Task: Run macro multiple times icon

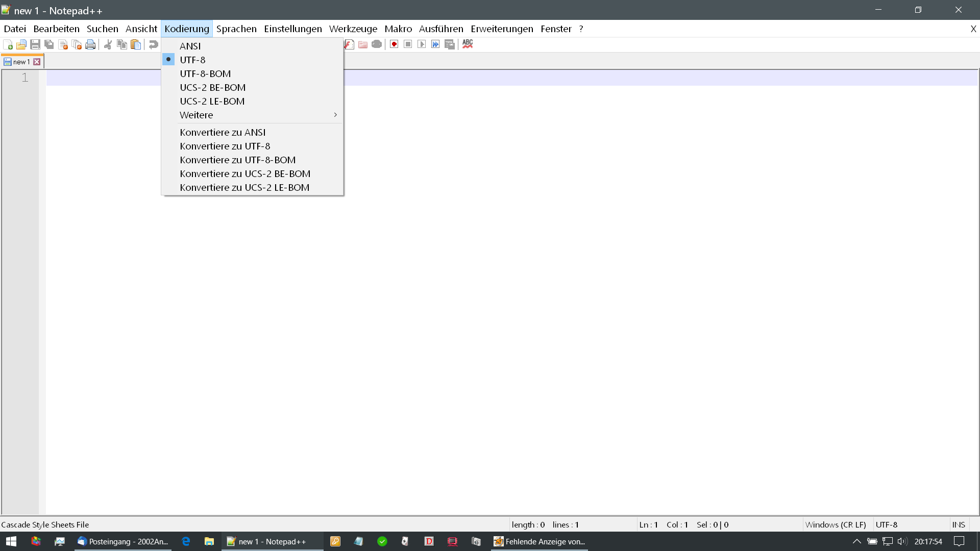Action: (435, 44)
